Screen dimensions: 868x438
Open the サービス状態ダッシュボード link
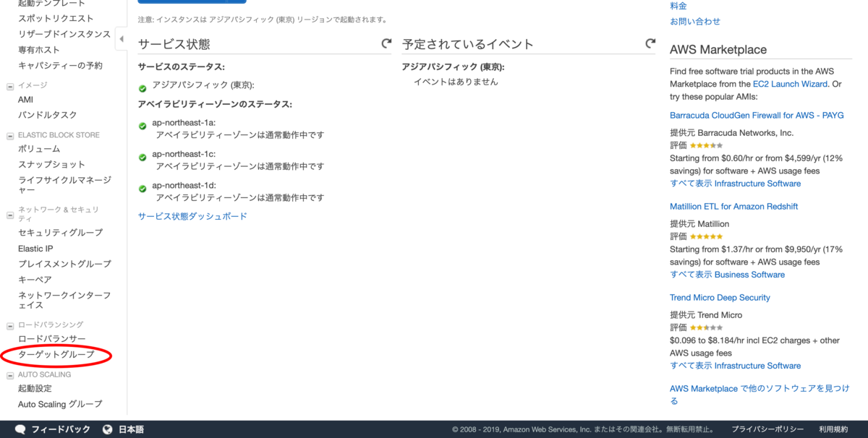(192, 216)
